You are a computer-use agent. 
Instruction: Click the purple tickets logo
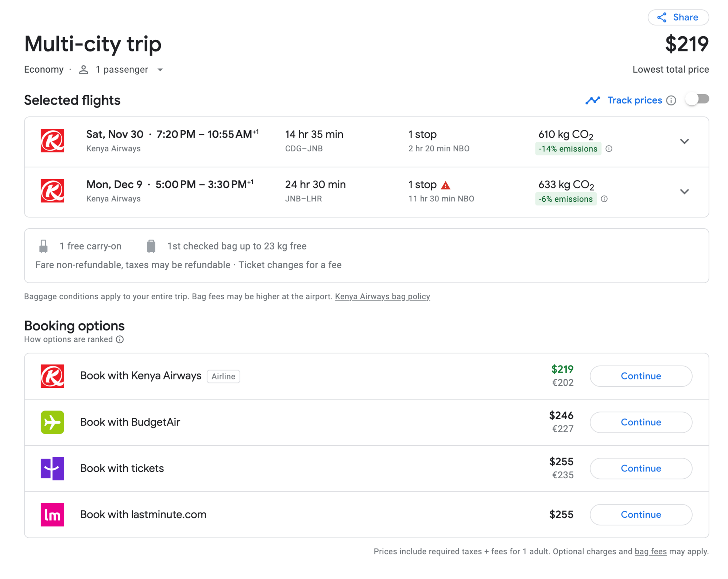click(x=53, y=468)
